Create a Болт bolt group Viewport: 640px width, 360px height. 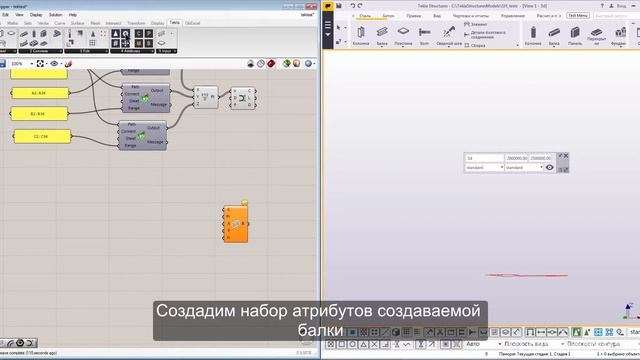pyautogui.click(x=424, y=36)
